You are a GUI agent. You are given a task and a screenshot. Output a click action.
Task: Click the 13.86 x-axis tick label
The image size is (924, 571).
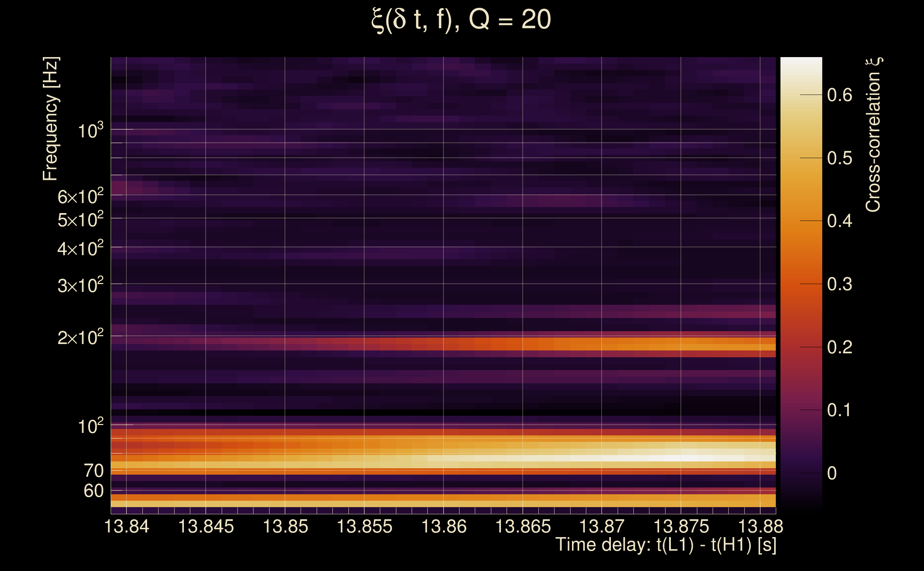point(443,526)
